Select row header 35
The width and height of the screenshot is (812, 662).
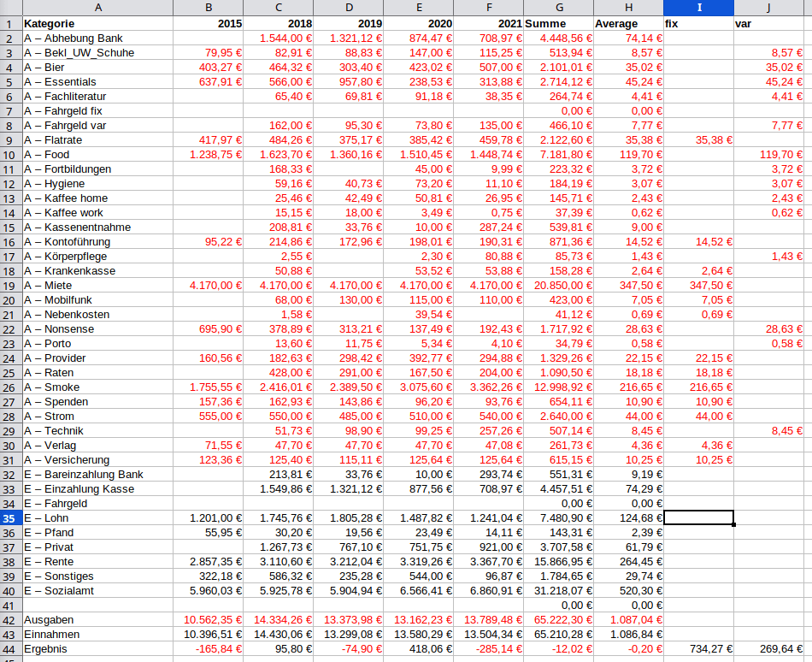pos(10,518)
